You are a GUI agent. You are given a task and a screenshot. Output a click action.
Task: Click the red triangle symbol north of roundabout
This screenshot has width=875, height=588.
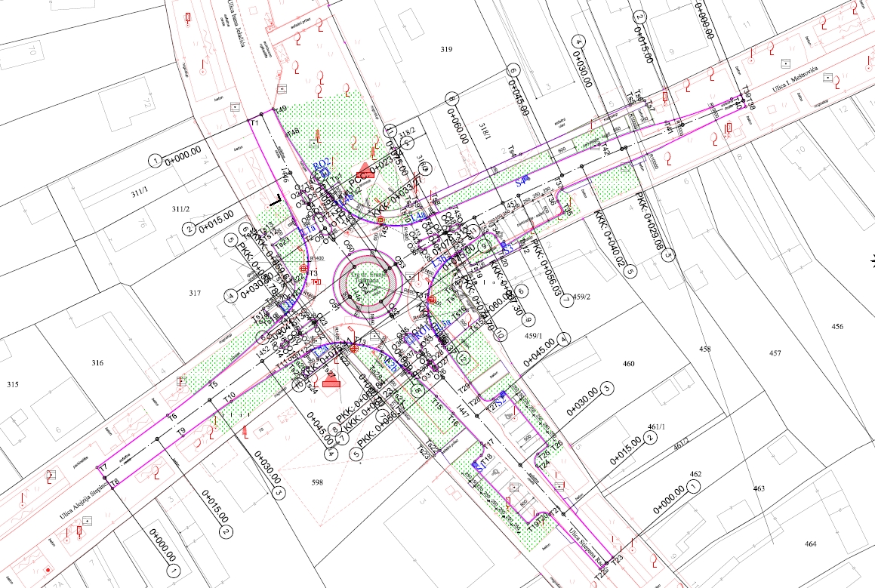pyautogui.click(x=365, y=168)
